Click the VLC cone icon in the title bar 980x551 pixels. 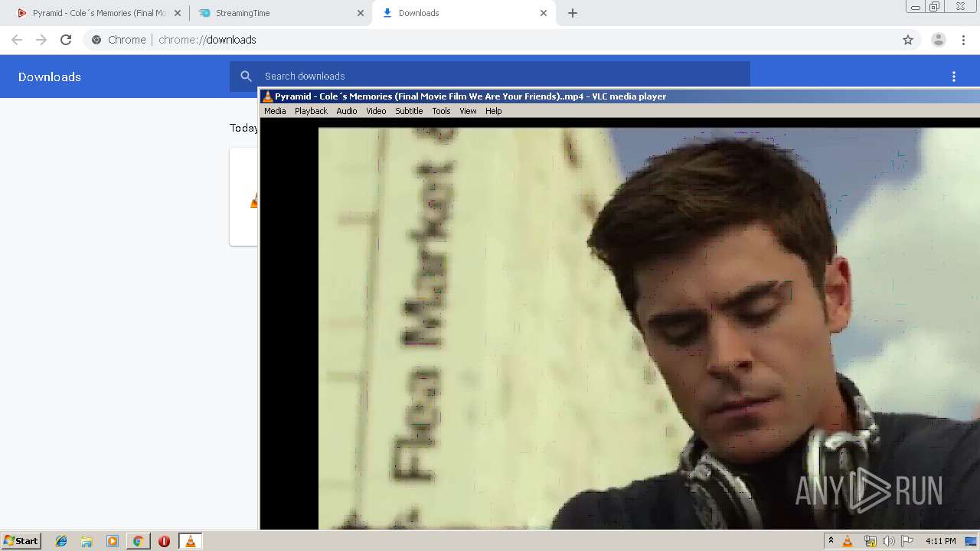[267, 96]
